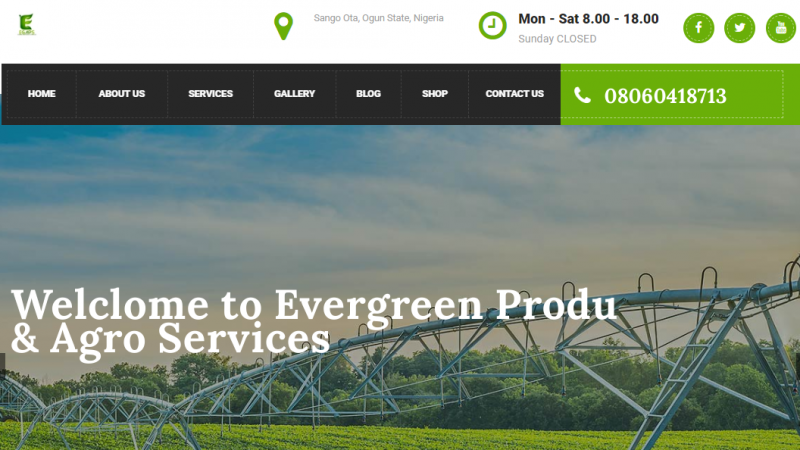This screenshot has height=450, width=800.
Task: Click the phone handset icon
Action: (582, 95)
